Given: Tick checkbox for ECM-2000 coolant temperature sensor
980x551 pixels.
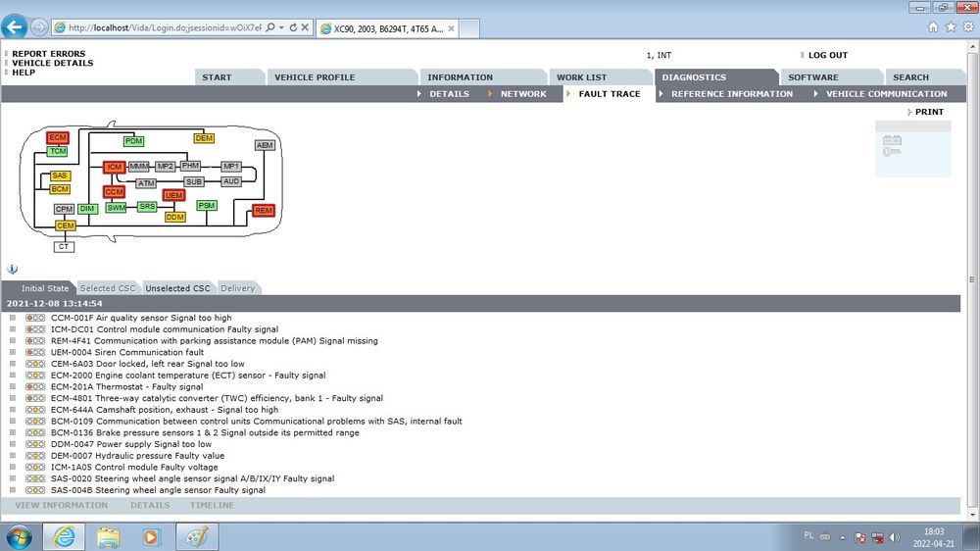Looking at the screenshot, I should click(13, 376).
